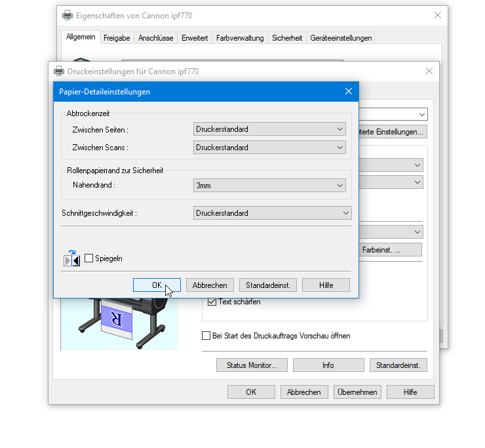485x448 pixels.
Task: Expand the Nahendrand 3mm dropdown
Action: [269, 186]
